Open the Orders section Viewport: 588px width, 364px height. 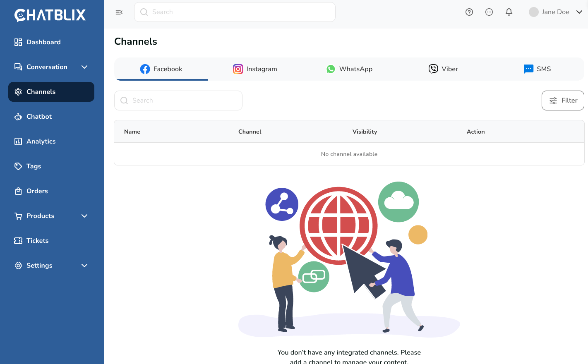(37, 191)
